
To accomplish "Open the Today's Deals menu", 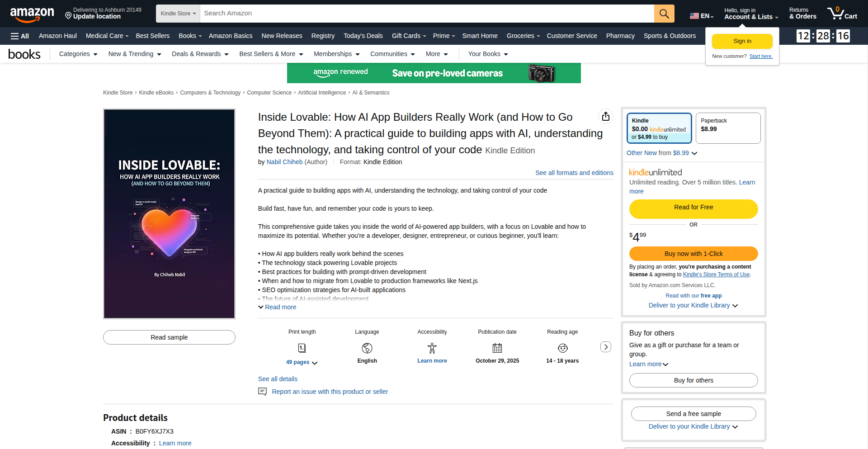I will [x=363, y=36].
